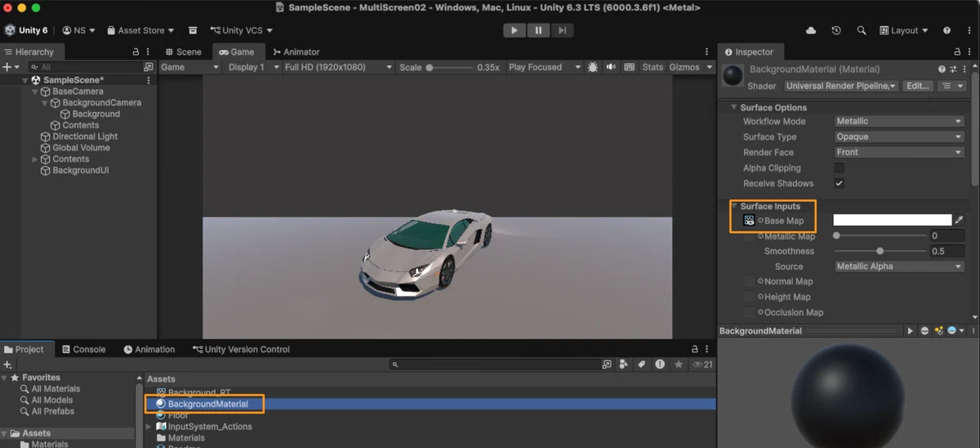Change the preview mesh shape icon

click(924, 331)
